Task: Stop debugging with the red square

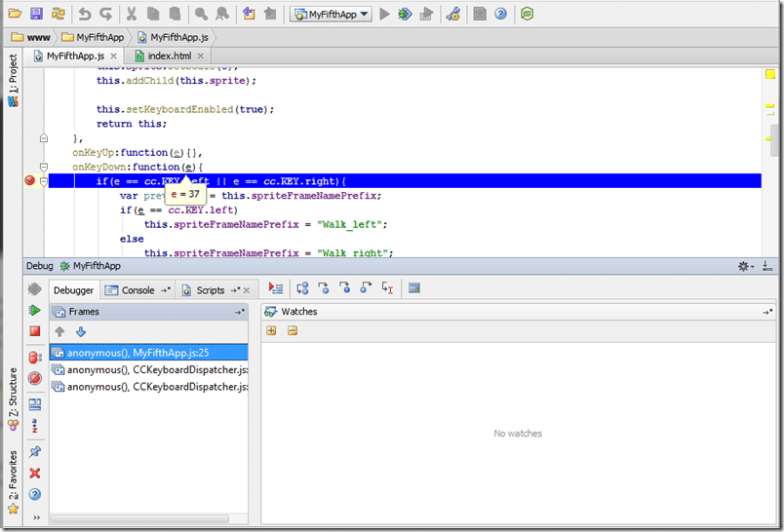Action: (x=34, y=331)
